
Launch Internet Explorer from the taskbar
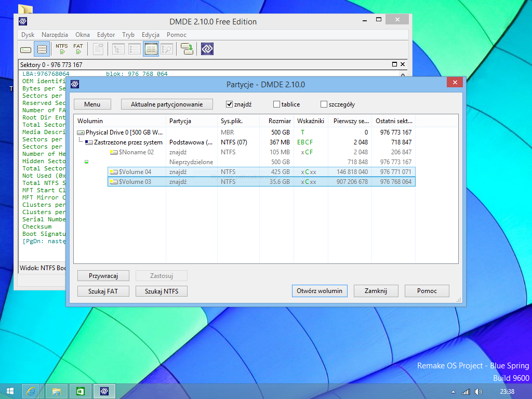pos(31,392)
